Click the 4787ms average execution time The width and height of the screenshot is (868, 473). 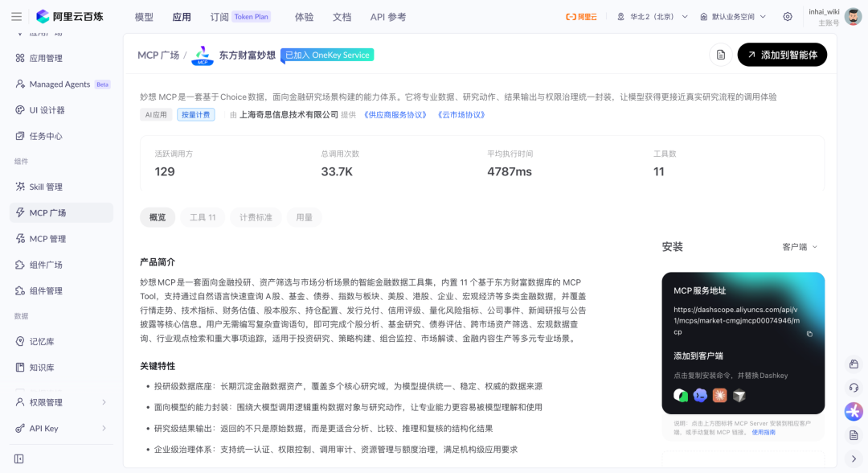pos(510,171)
